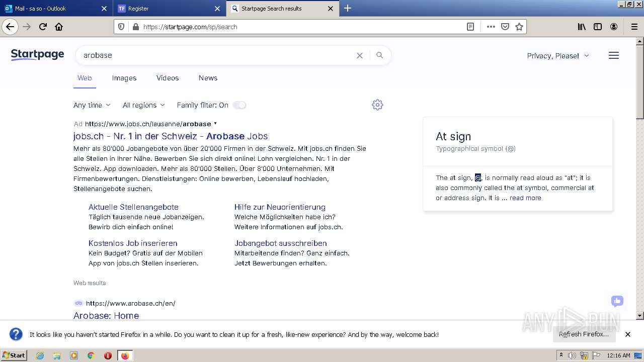Viewport: 644px width, 362px height.
Task: Switch to the Register tab
Action: 170,9
